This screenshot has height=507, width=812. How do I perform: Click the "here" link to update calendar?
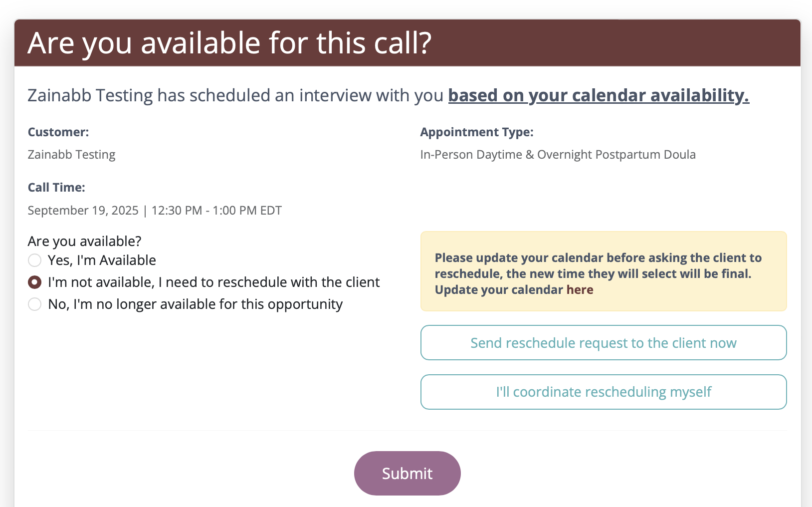pyautogui.click(x=580, y=290)
